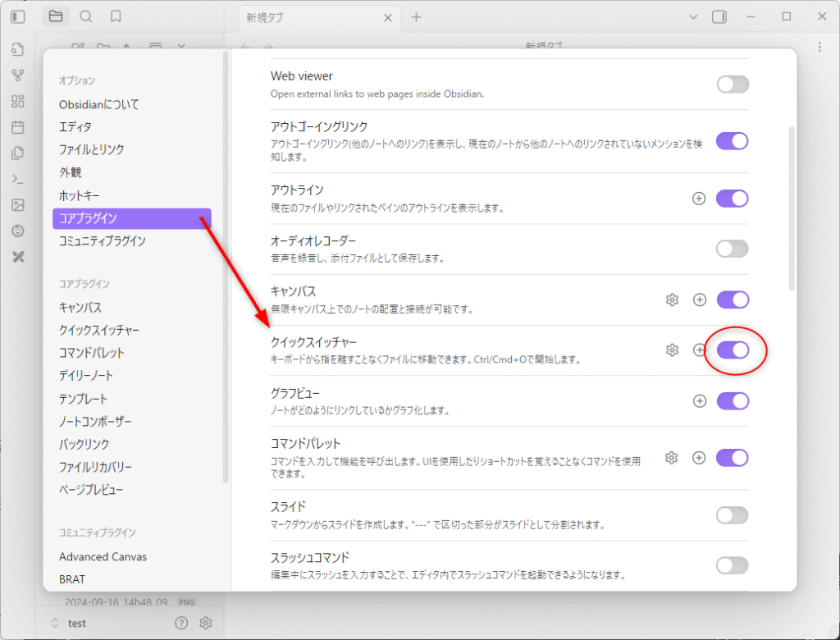This screenshot has width=840, height=640.
Task: Open コマンドパレット options in the settings sidebar
Action: point(132,354)
